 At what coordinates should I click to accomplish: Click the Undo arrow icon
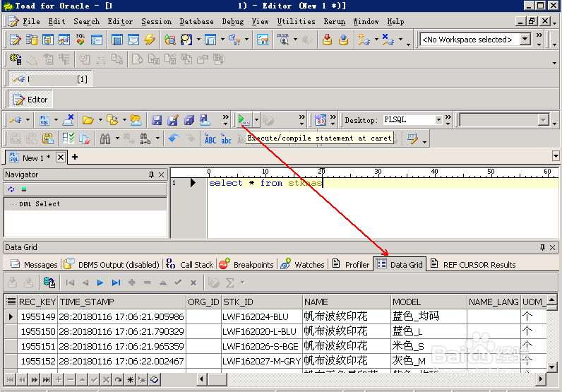point(174,138)
